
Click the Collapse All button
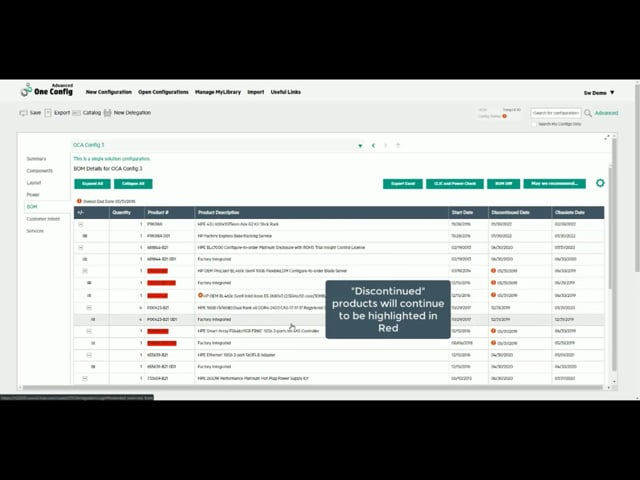(133, 184)
